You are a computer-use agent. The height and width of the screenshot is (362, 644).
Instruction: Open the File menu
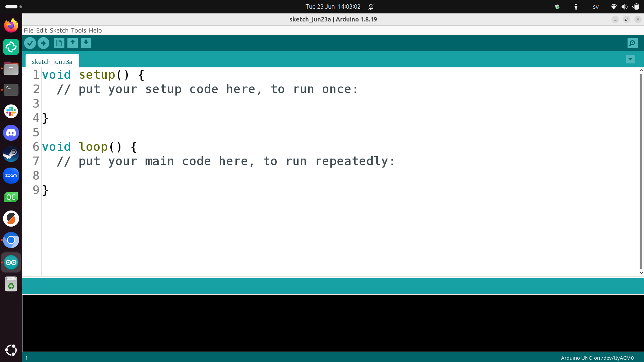29,31
